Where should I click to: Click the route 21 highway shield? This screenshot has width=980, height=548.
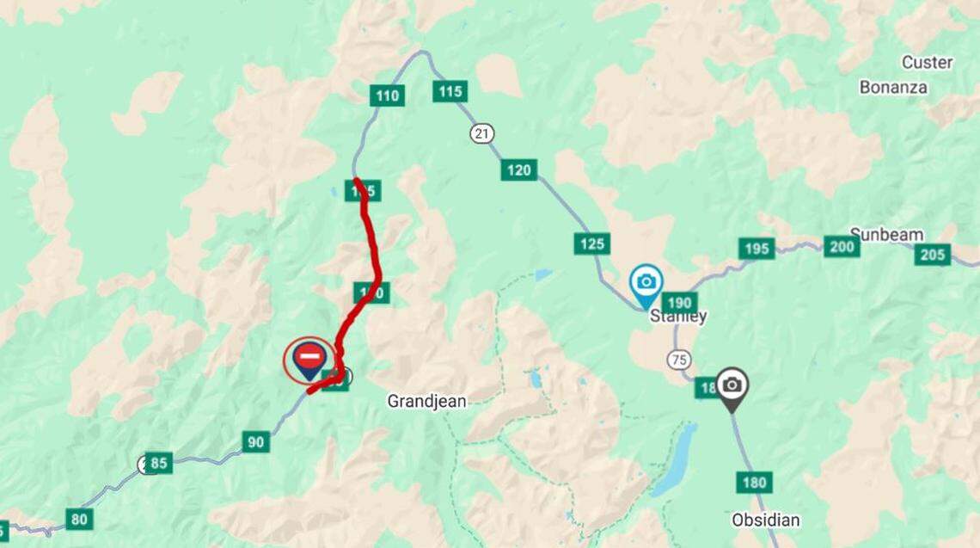pos(481,133)
